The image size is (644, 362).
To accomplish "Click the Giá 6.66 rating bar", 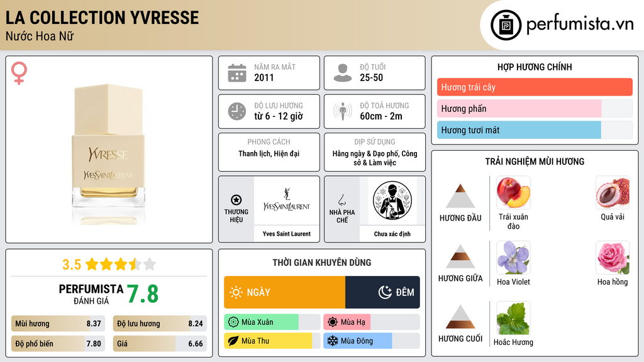I will pos(160,344).
